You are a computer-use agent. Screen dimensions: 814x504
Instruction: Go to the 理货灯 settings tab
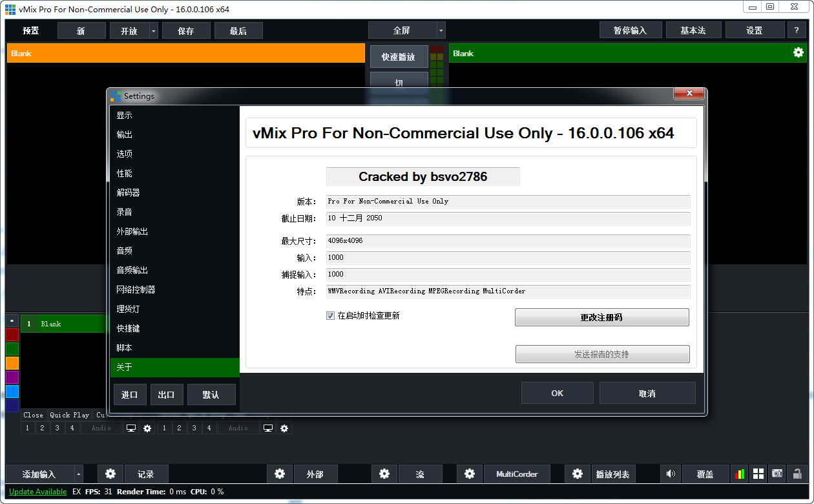pyautogui.click(x=175, y=310)
